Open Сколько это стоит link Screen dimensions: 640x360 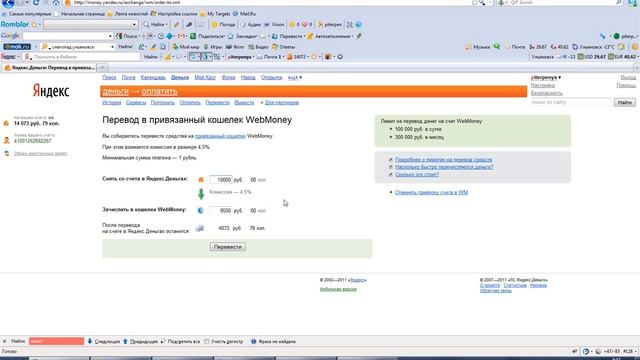417,174
